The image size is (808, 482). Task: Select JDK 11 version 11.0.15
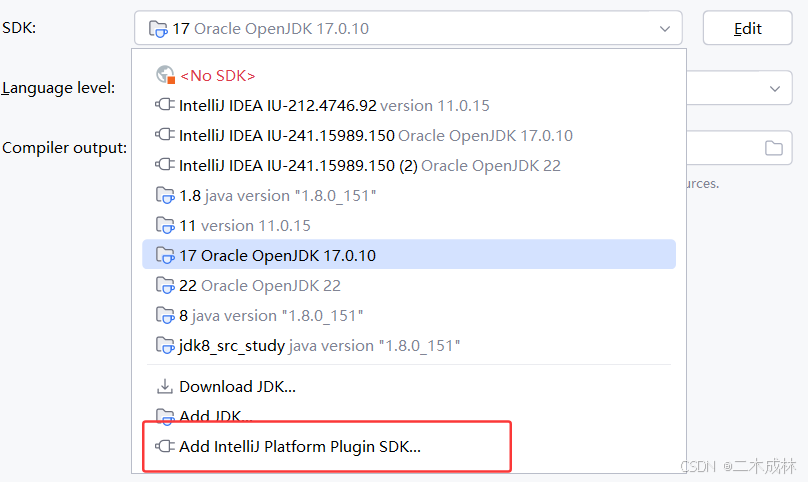[x=409, y=226]
